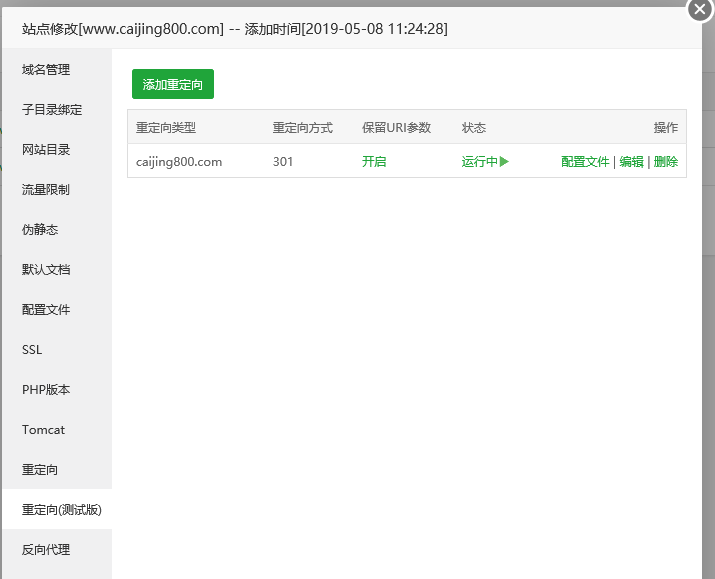Click the dialog title 站点修改[www.caijing800.com]
Screen dimensions: 715x579
[x=123, y=29]
